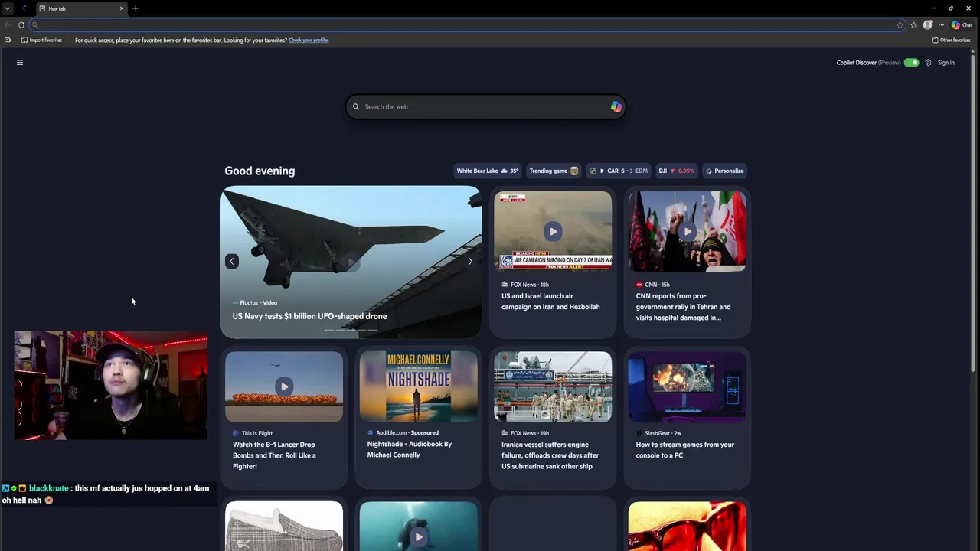The height and width of the screenshot is (551, 980).
Task: Follow the Check your profiles link
Action: 309,40
